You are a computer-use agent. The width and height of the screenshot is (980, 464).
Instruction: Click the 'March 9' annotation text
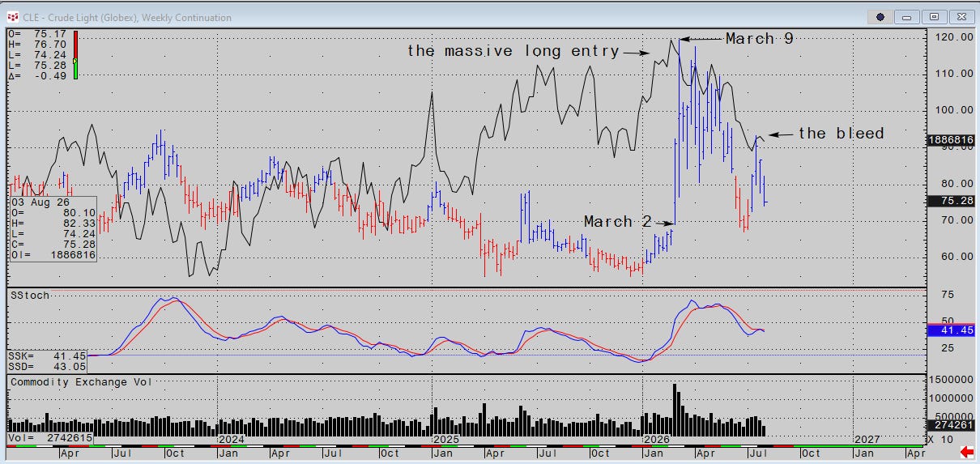[760, 38]
